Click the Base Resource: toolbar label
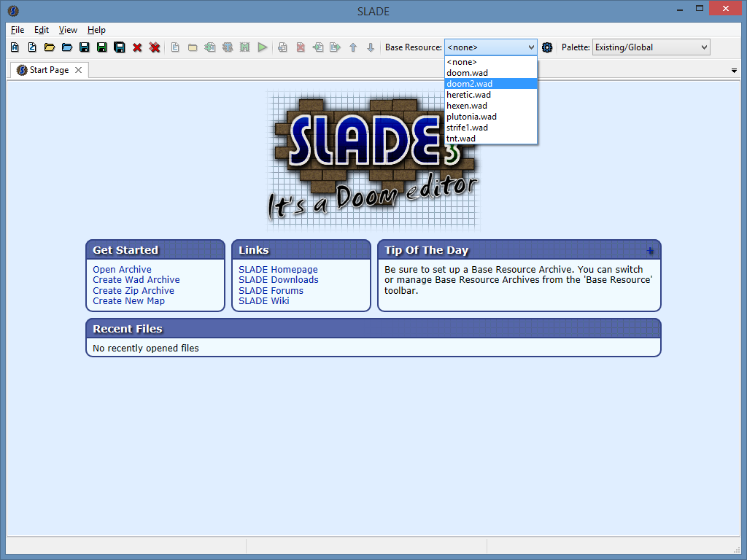This screenshot has height=560, width=747. pos(414,47)
